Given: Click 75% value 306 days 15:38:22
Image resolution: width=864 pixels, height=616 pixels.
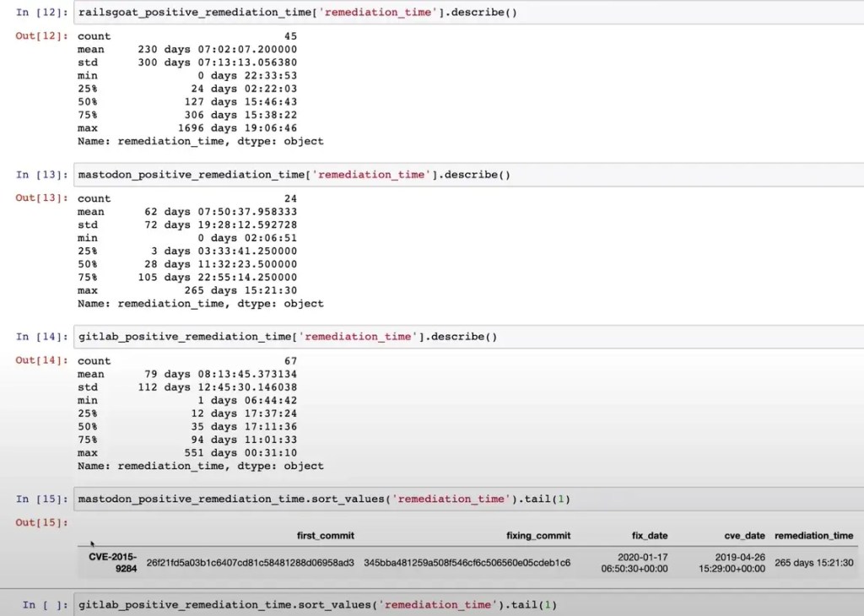Looking at the screenshot, I should tap(240, 115).
